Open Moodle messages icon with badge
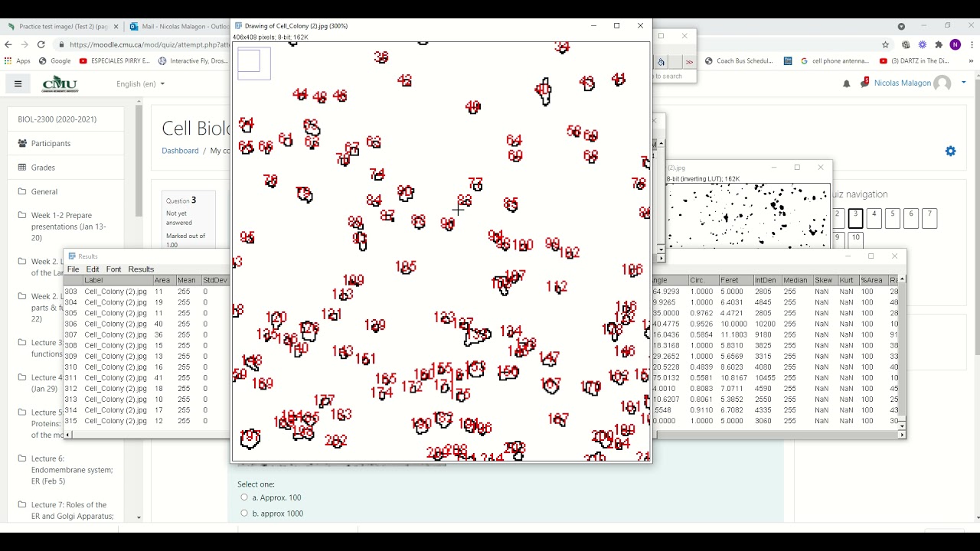This screenshot has height=551, width=980. [x=864, y=83]
